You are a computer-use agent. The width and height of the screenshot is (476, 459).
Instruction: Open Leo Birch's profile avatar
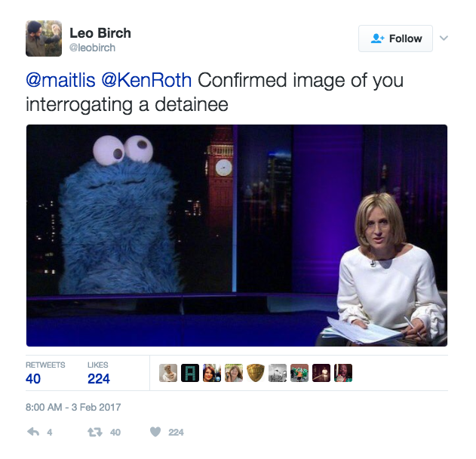(x=44, y=39)
